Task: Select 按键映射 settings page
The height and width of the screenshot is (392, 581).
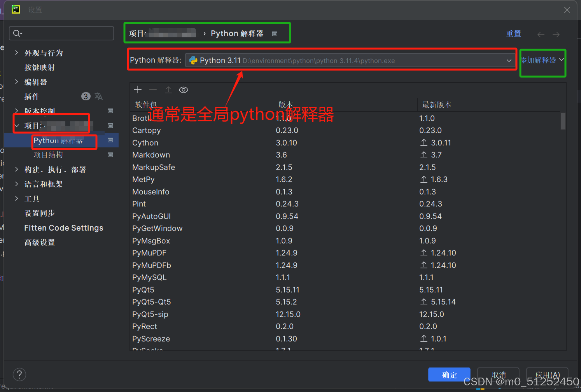Action: [40, 67]
